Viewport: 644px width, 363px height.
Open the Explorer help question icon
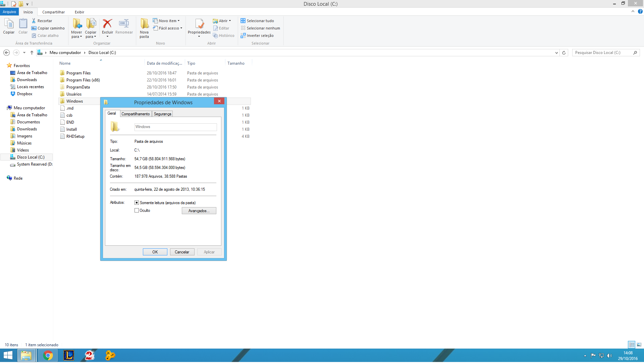point(640,11)
